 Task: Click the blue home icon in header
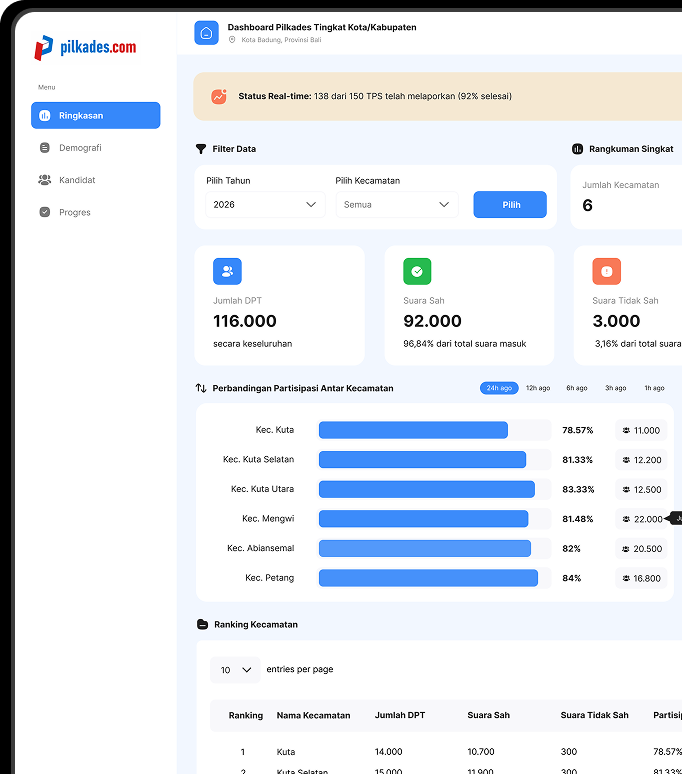point(206,33)
